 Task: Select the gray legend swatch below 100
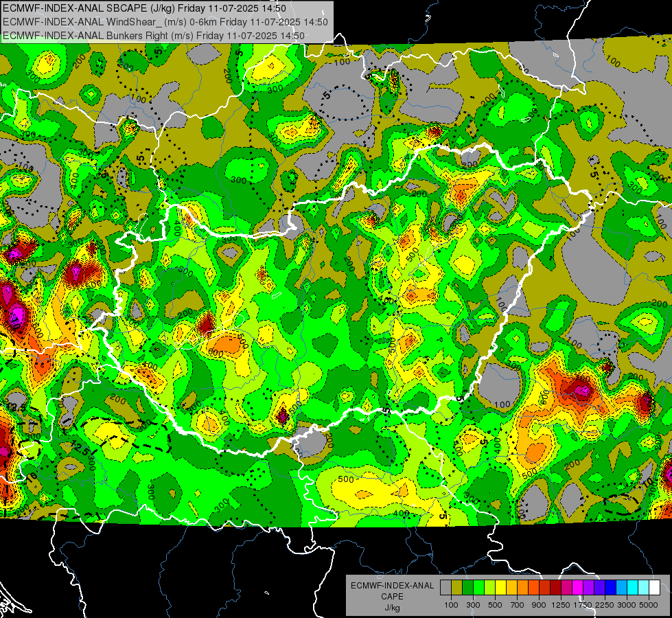[445, 588]
